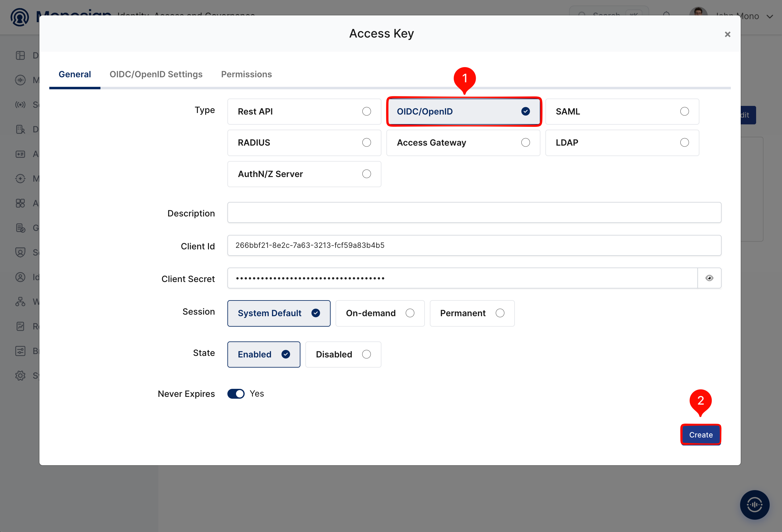Reveal the Client Secret with eye icon
This screenshot has height=532, width=782.
709,278
